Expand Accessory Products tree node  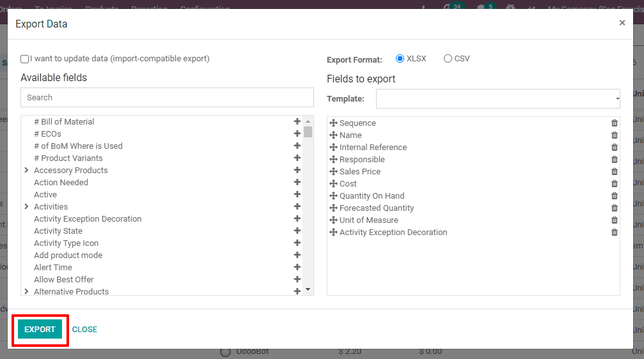point(26,170)
